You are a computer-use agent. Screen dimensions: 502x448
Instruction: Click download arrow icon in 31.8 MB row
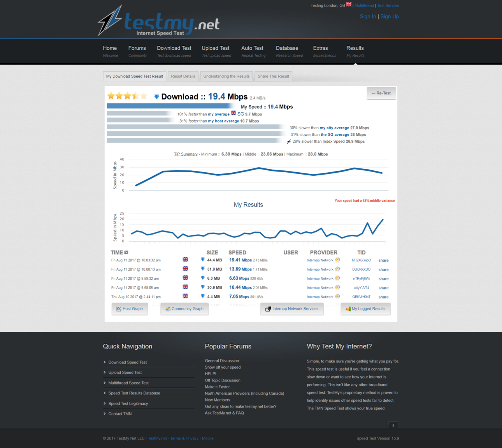point(203,269)
